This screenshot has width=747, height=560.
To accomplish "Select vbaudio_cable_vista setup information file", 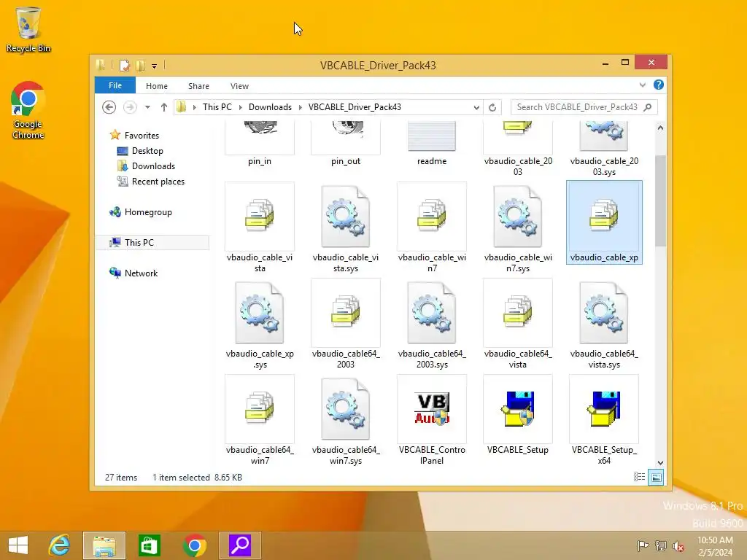I will pos(260,227).
